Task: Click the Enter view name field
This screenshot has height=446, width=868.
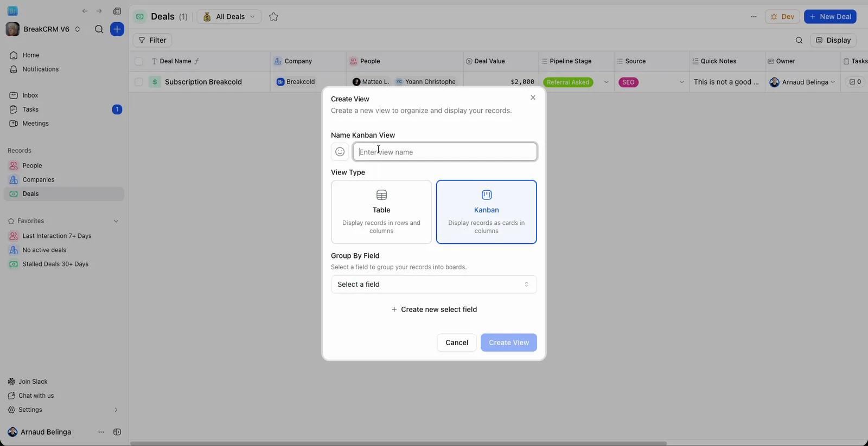Action: (x=445, y=152)
